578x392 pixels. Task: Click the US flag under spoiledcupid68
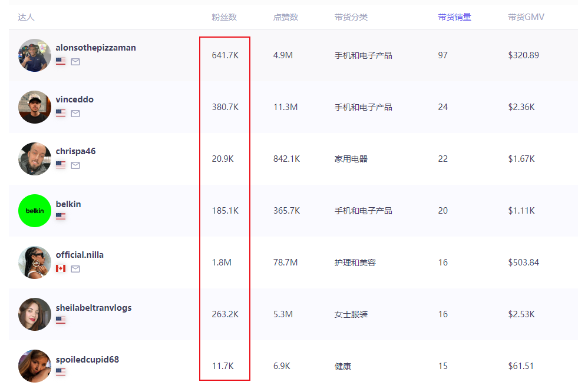pos(61,372)
